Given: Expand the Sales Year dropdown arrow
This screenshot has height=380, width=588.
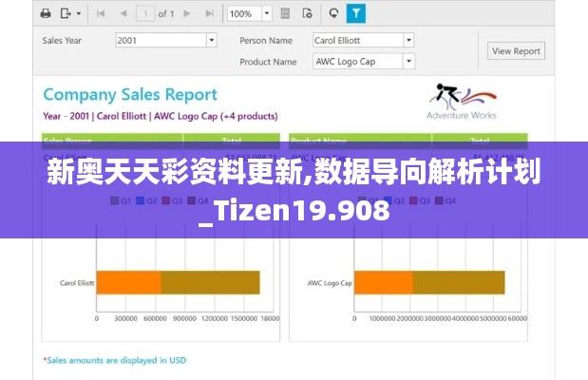Looking at the screenshot, I should (x=212, y=40).
